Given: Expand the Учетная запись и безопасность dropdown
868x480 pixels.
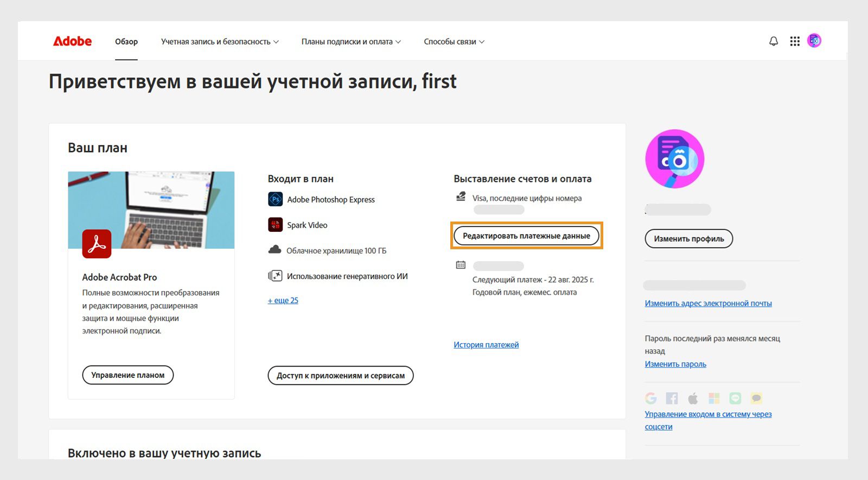Looking at the screenshot, I should pos(219,41).
